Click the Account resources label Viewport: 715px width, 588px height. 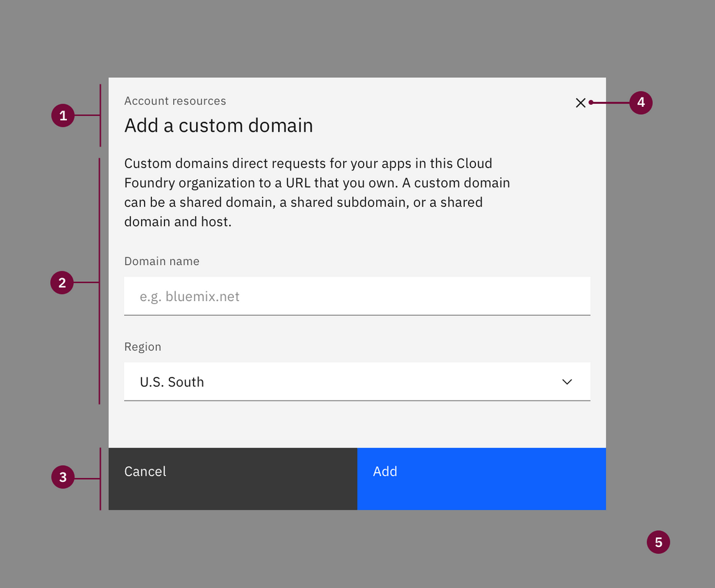point(175,101)
